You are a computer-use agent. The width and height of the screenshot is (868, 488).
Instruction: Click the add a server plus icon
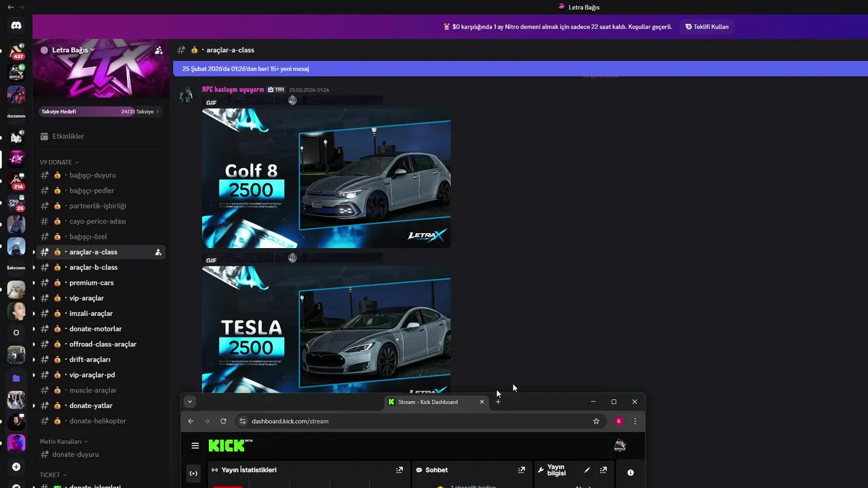click(x=16, y=467)
